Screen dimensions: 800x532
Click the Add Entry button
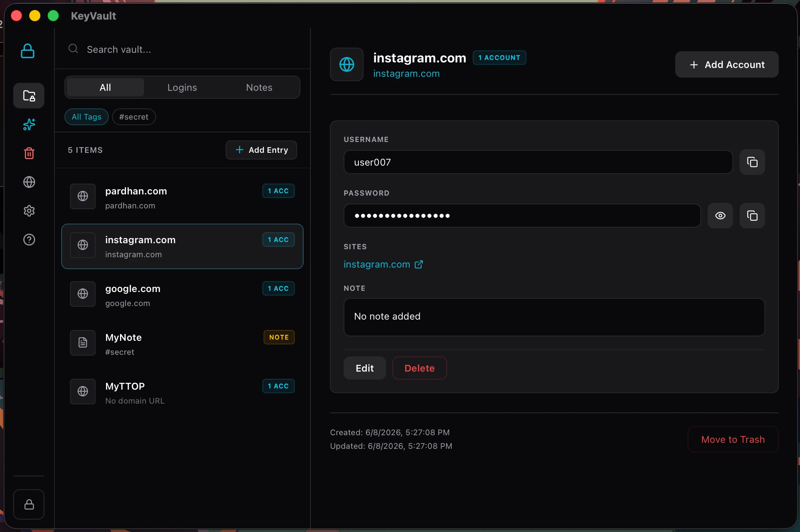pyautogui.click(x=261, y=150)
